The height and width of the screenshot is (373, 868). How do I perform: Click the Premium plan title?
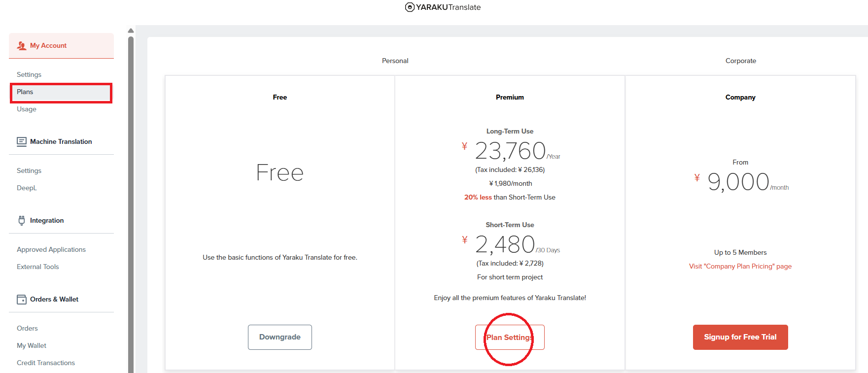click(510, 97)
